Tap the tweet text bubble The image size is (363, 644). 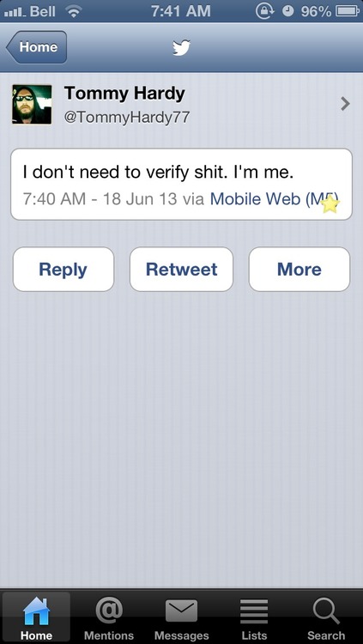(x=182, y=184)
